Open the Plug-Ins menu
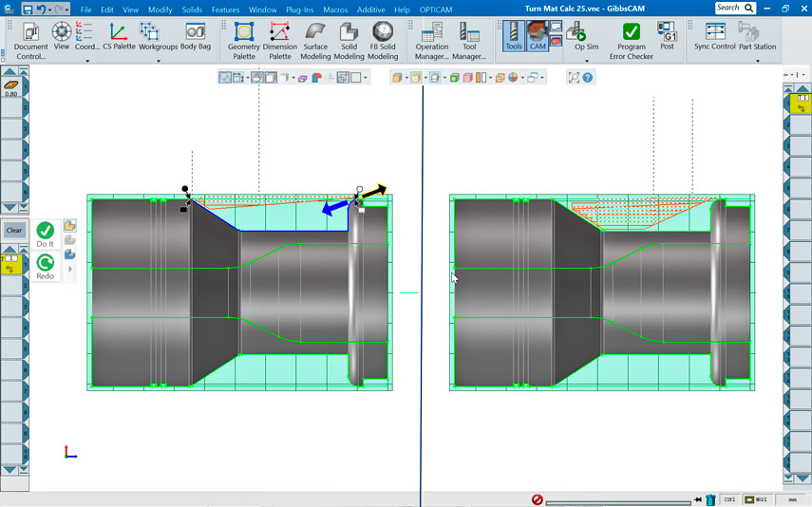Viewport: 812px width, 507px height. click(x=299, y=9)
